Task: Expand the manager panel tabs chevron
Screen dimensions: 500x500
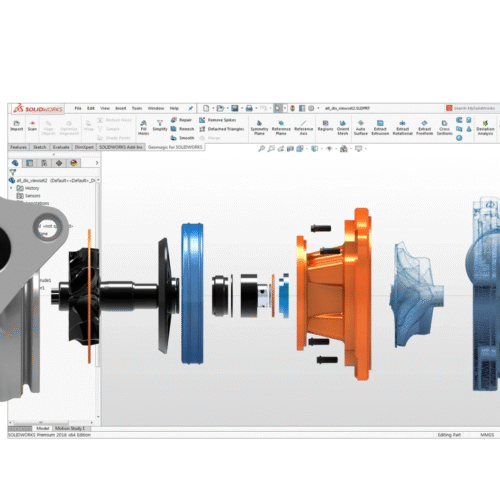Action: click(97, 163)
